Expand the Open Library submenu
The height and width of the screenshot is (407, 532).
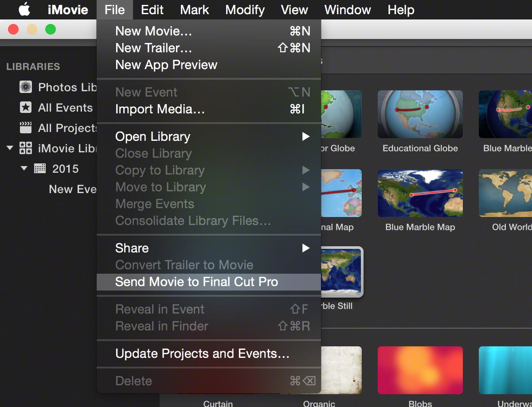(x=209, y=136)
